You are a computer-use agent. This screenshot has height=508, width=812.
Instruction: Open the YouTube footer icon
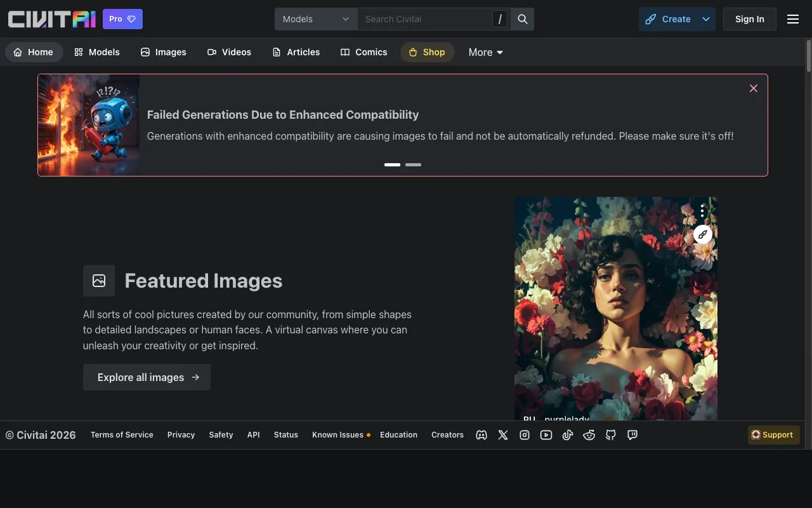point(546,435)
